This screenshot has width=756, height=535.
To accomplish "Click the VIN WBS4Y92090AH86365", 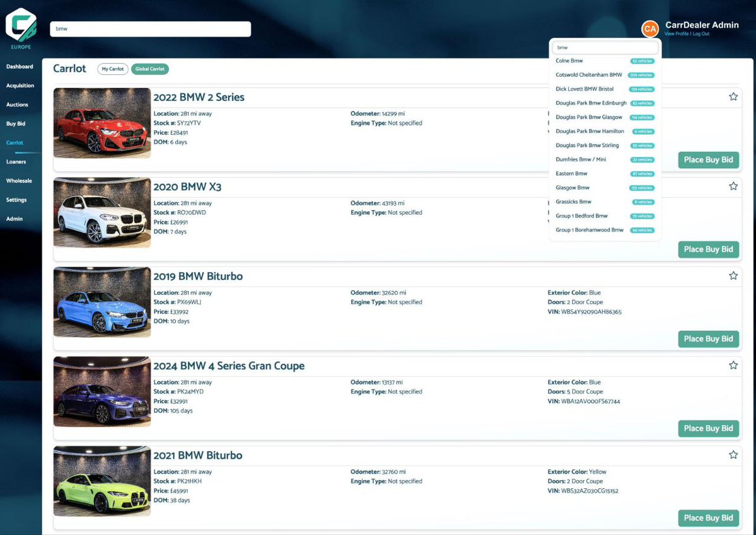I will (x=591, y=312).
